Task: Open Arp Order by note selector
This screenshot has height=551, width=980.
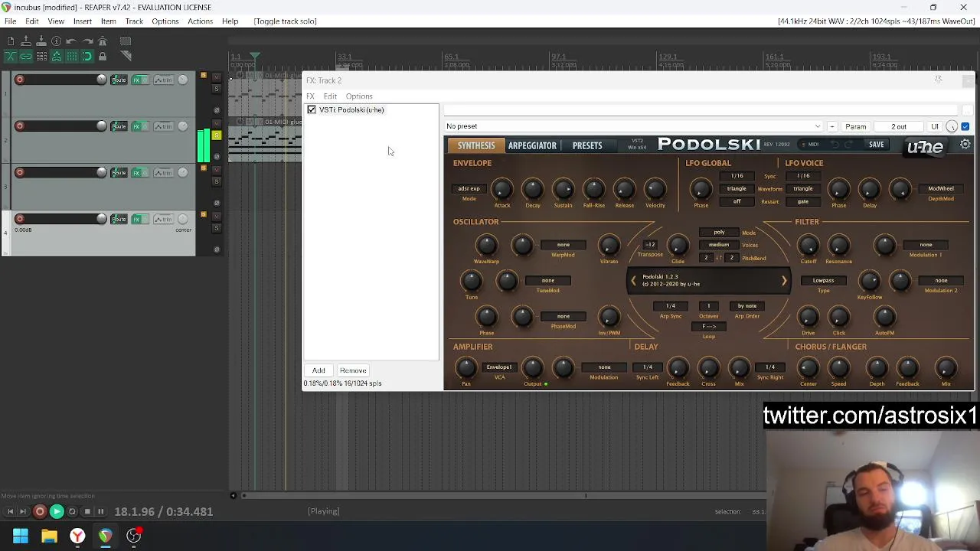Action: (746, 305)
